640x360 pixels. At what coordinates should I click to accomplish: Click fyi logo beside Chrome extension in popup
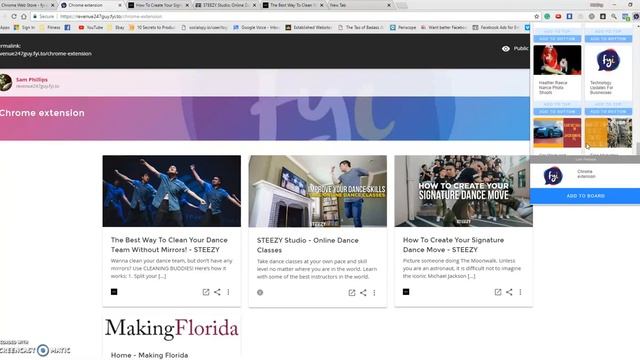553,176
